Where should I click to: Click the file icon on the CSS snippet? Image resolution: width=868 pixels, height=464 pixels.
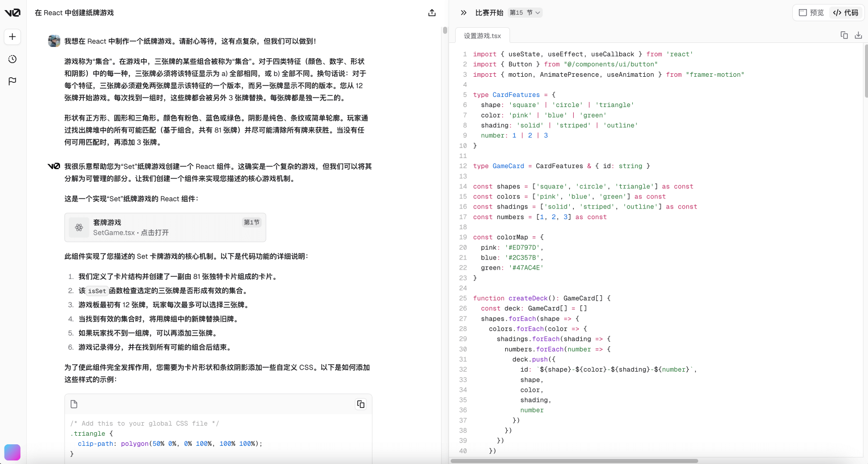[x=74, y=404]
